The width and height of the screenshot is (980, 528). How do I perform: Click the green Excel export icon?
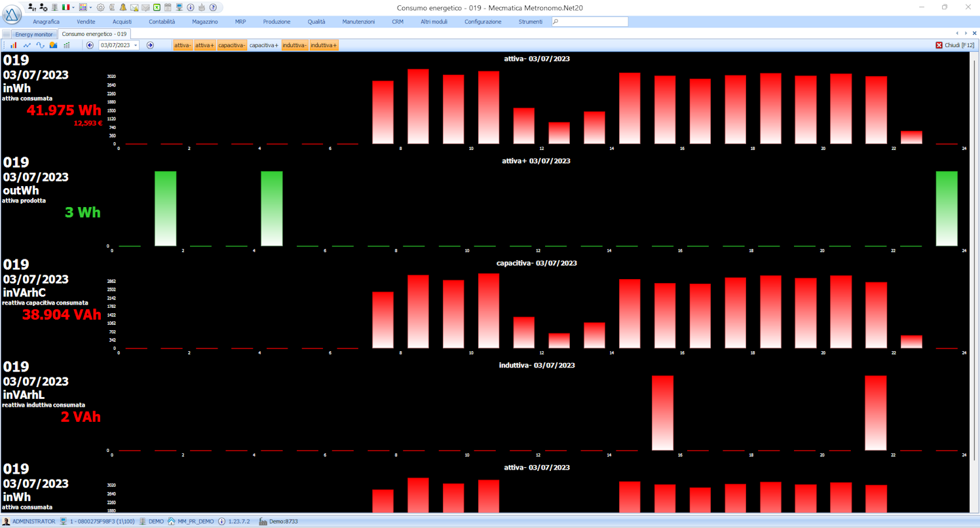click(x=157, y=7)
